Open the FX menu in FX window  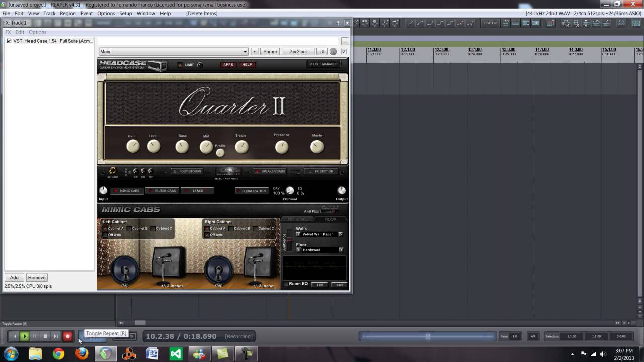(x=8, y=32)
